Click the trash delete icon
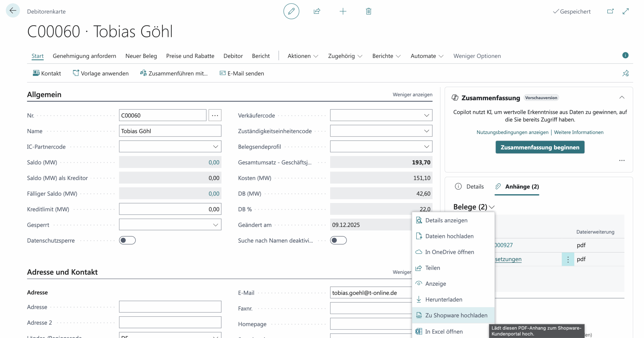The height and width of the screenshot is (338, 644). click(x=368, y=11)
